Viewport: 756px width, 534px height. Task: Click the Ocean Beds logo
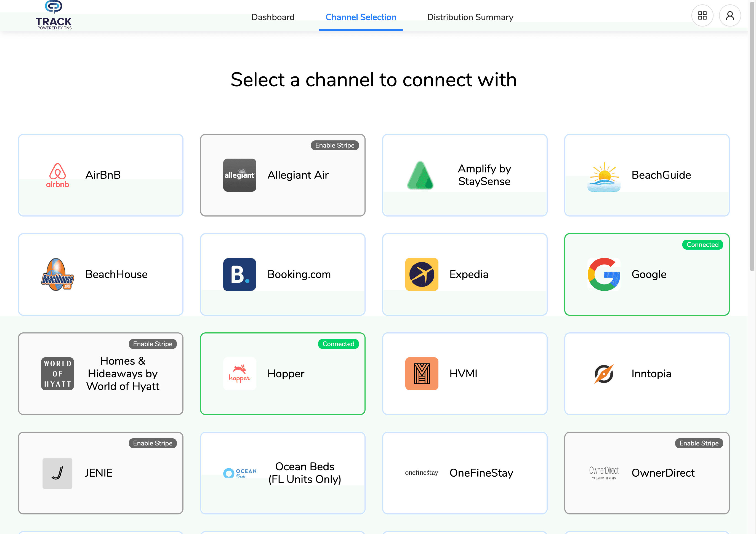pos(240,473)
